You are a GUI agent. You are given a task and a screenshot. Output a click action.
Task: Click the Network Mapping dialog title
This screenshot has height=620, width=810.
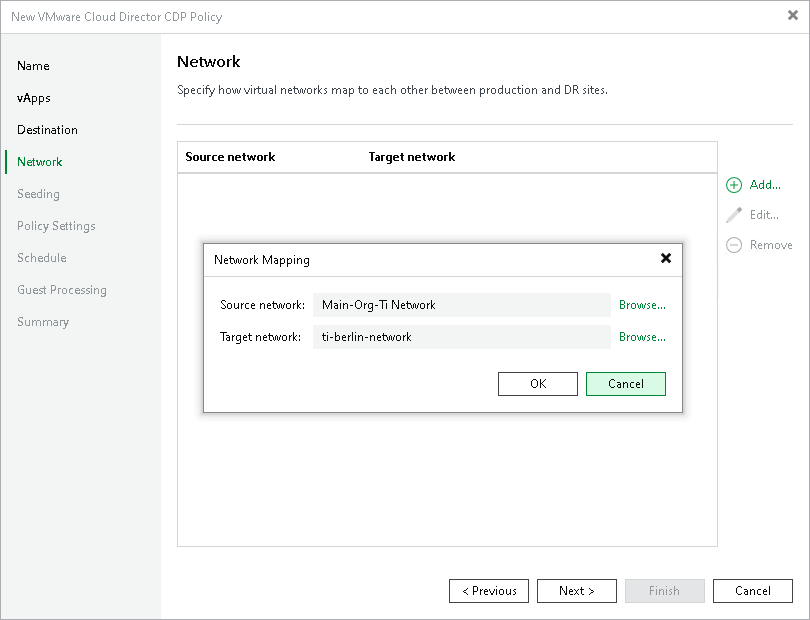click(x=262, y=260)
